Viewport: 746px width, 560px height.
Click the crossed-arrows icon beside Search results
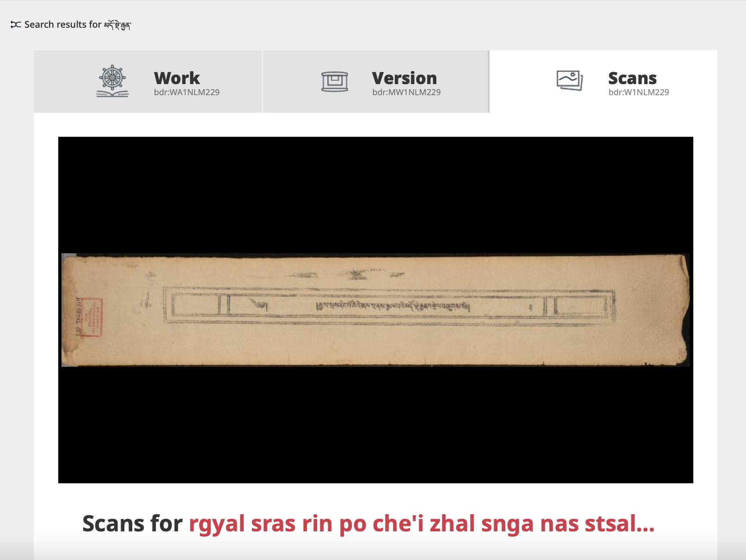16,24
